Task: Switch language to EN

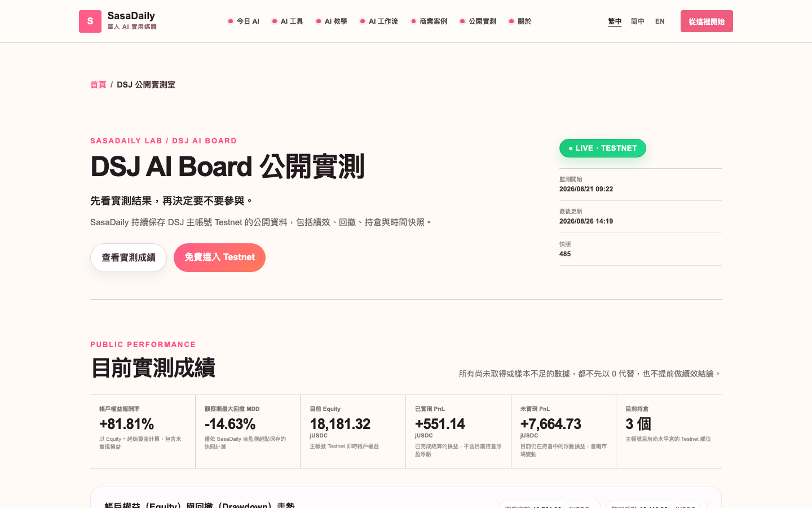Action: pyautogui.click(x=660, y=21)
